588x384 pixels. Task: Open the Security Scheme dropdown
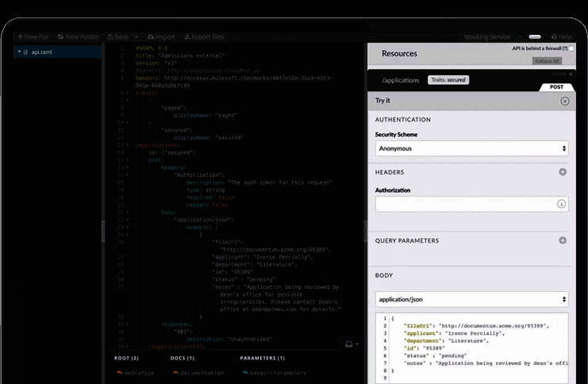[471, 148]
